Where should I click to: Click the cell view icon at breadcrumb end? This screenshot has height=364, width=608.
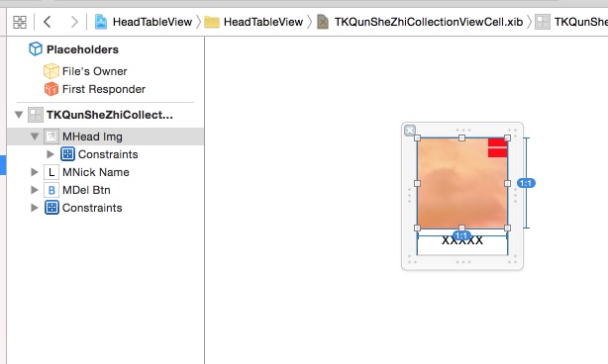(x=543, y=22)
